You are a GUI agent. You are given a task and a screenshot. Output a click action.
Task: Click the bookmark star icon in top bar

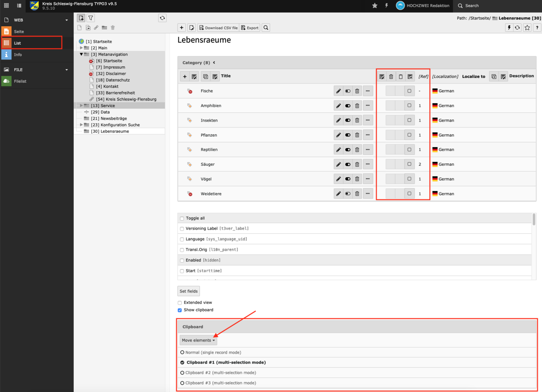pos(375,5)
